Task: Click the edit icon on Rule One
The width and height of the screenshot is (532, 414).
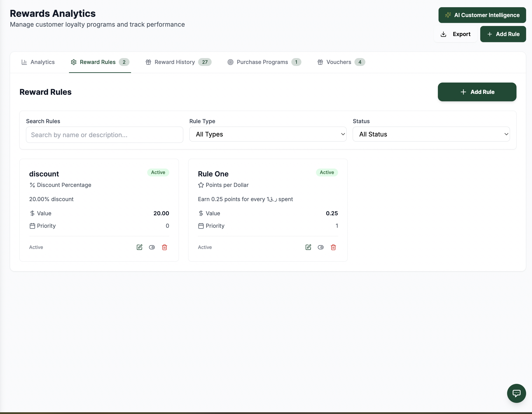Action: [308, 247]
